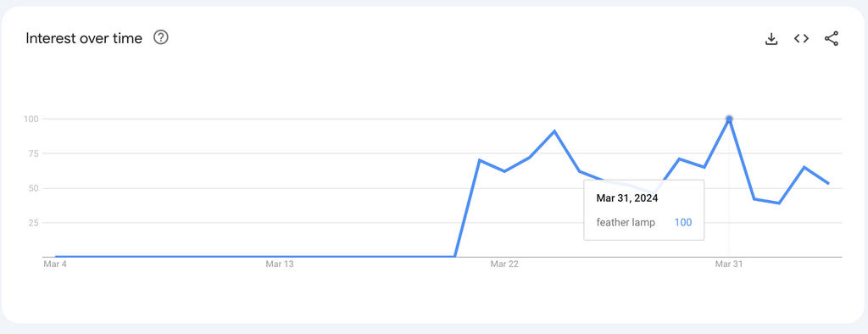Click the Mar 31, 2024 tooltip date

point(627,198)
